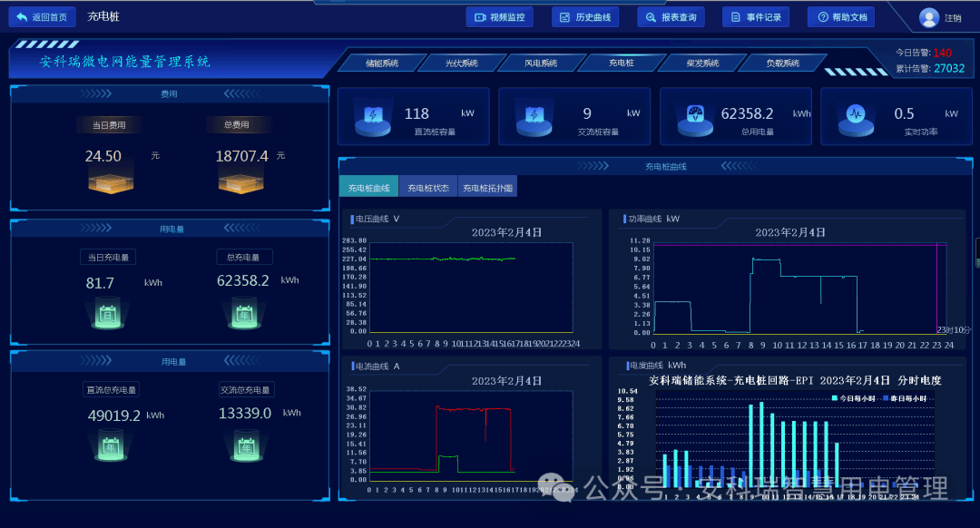Screen dimensions: 980x528
Task: Click 注销 to log out
Action: [x=953, y=18]
